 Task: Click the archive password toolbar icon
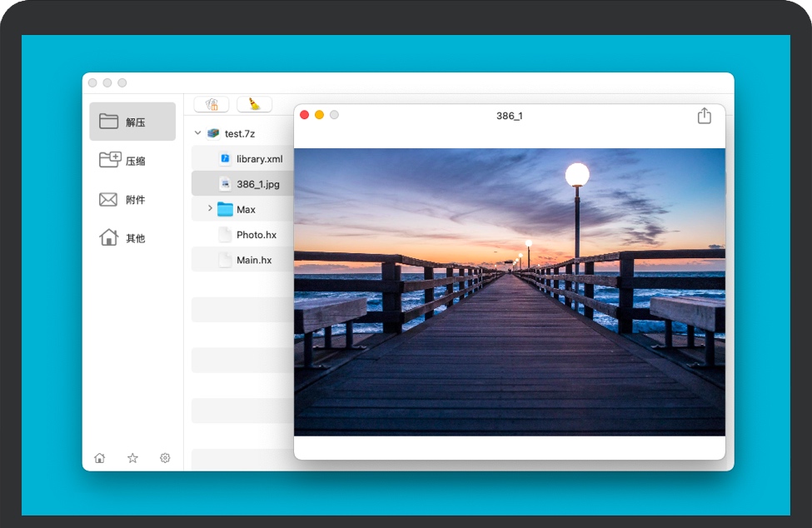[212, 104]
